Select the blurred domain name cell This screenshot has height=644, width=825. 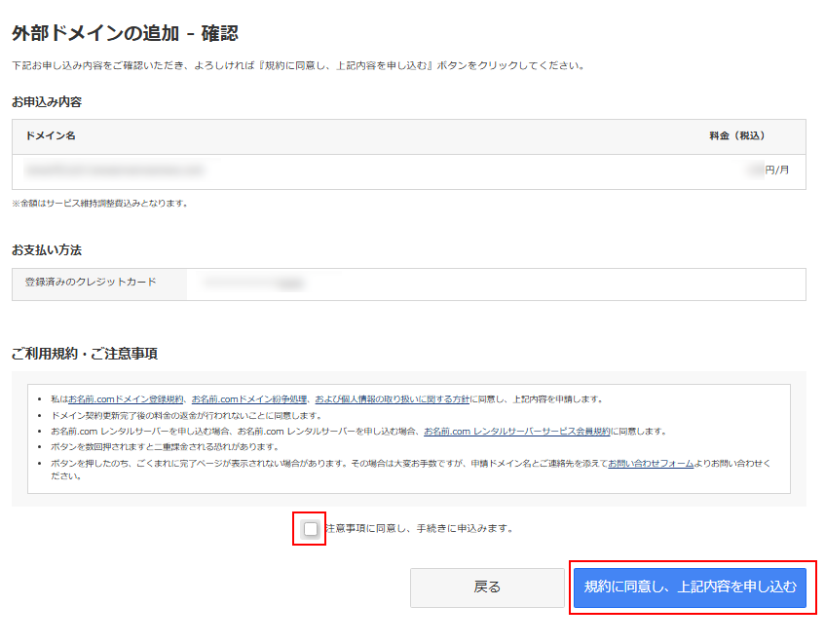115,170
